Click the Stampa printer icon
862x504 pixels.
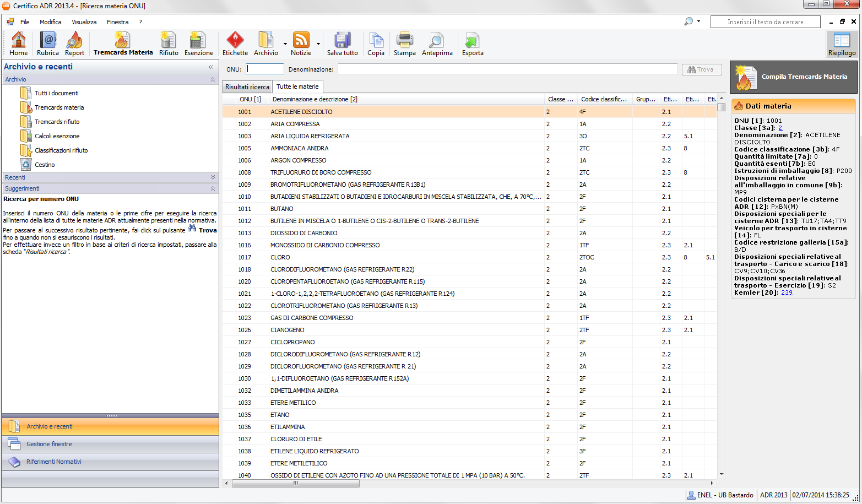click(x=404, y=44)
